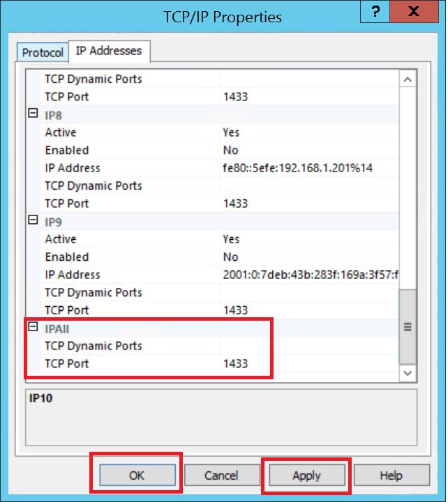Screen dimensions: 448x502
Task: Click the scrollbar down arrow
Action: pyautogui.click(x=408, y=373)
